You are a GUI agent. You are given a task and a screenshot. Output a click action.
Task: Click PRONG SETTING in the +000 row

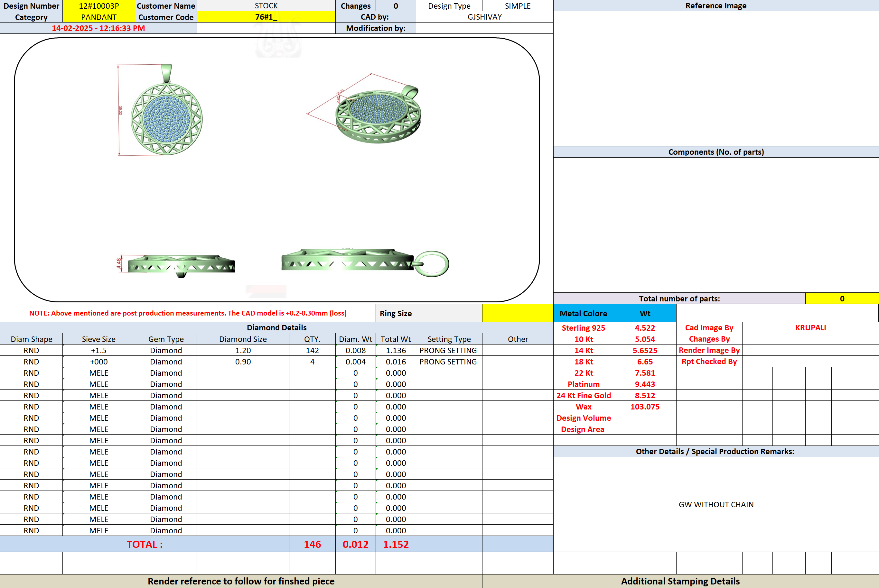448,362
